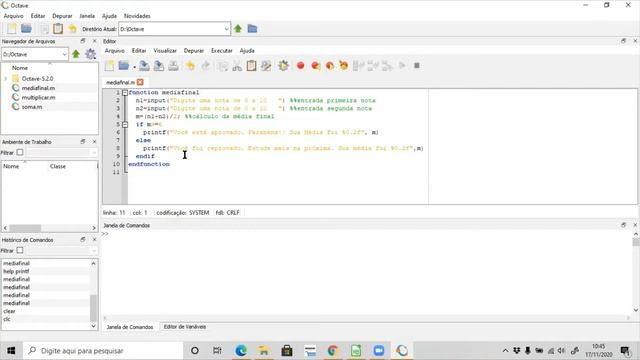640x360 pixels.
Task: Click the Save and Run gear icon
Action: click(283, 66)
